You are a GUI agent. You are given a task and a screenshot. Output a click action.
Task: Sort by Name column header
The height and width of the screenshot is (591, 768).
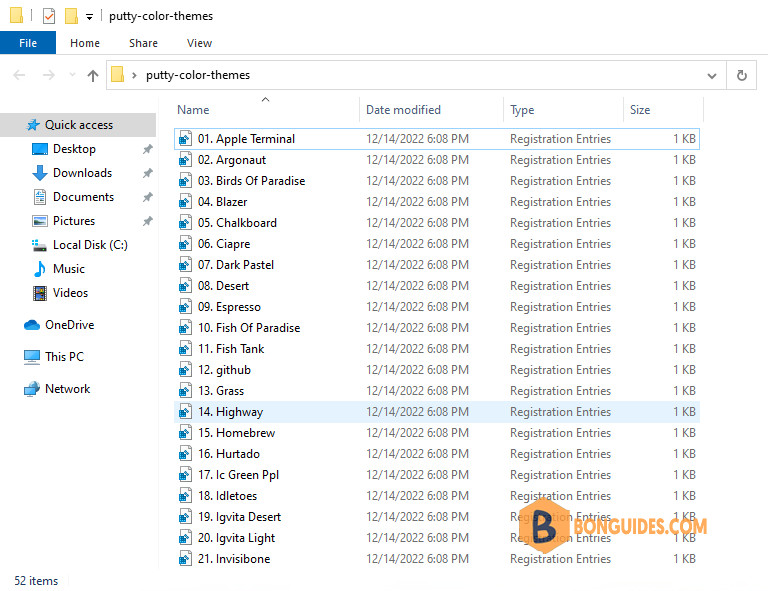point(193,110)
